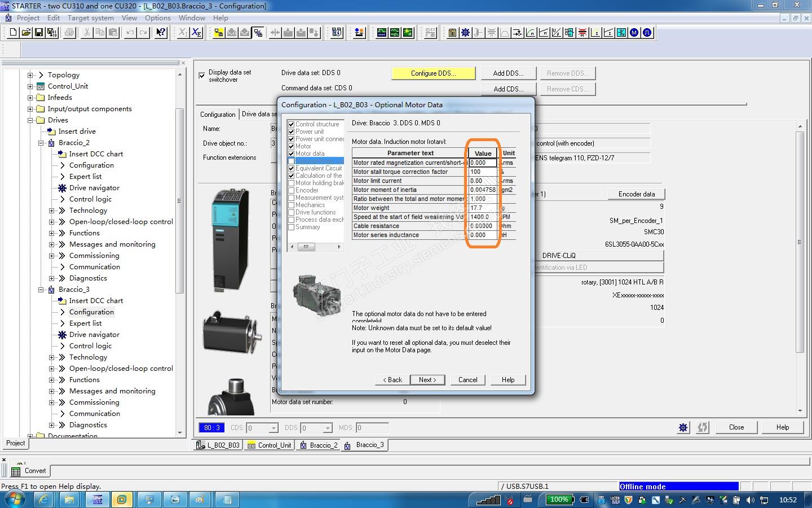Expand the Infeeds tree node

pos(30,98)
